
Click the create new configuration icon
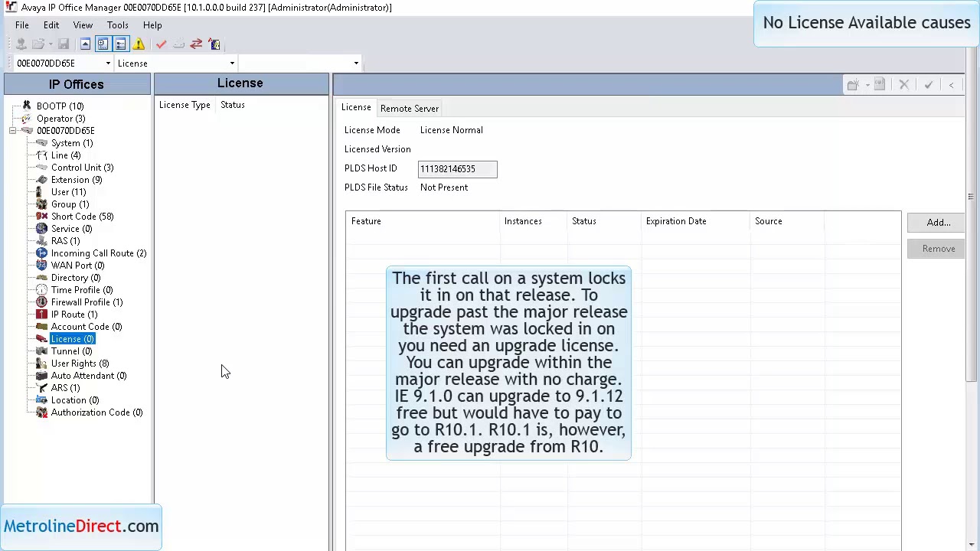[178, 44]
